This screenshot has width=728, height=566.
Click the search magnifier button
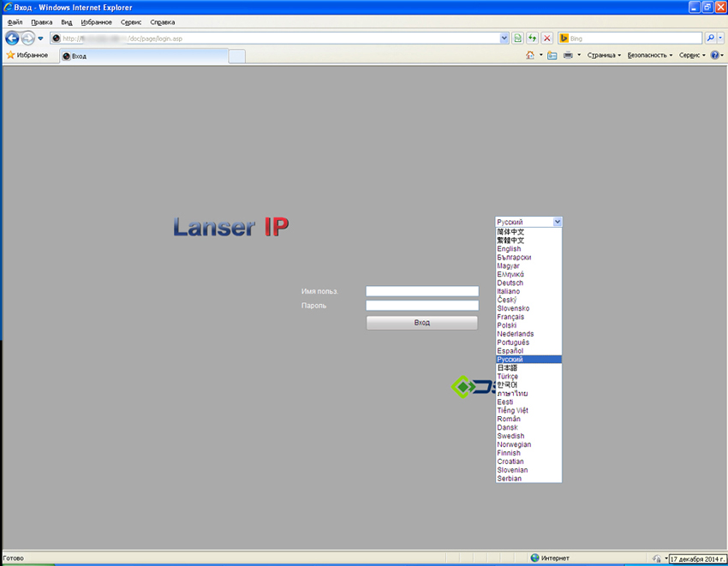(x=710, y=38)
